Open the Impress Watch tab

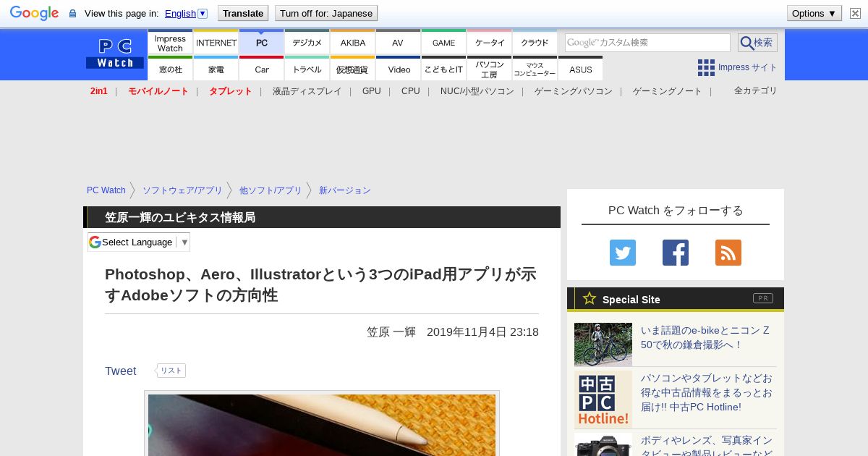pyautogui.click(x=170, y=42)
